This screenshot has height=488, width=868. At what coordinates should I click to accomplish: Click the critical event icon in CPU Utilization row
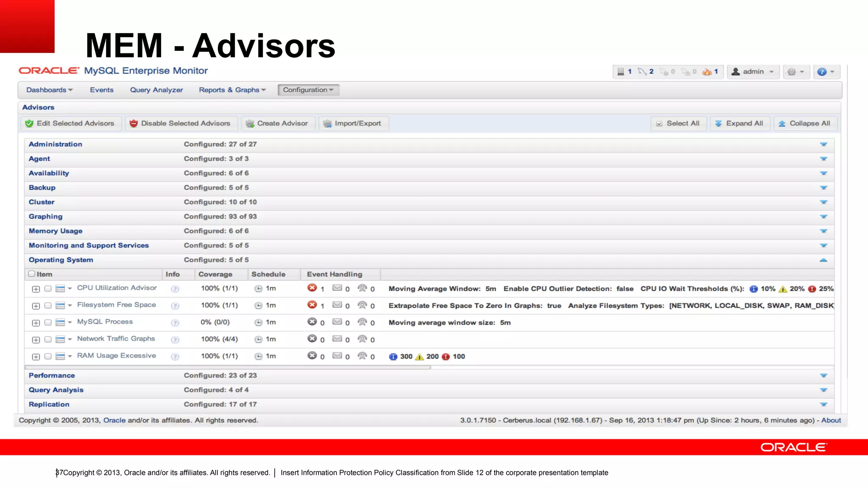[x=312, y=288]
